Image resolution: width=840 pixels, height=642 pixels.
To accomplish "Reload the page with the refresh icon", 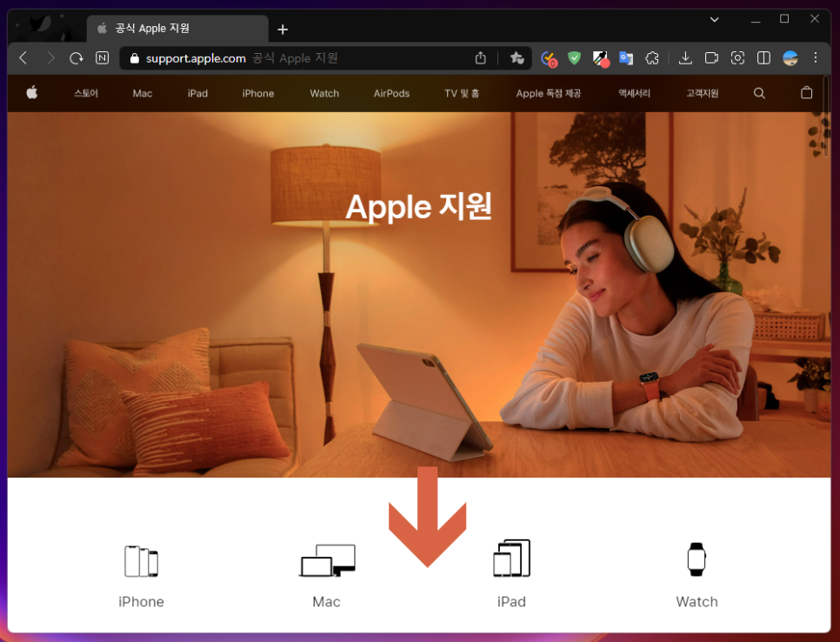I will [76, 58].
